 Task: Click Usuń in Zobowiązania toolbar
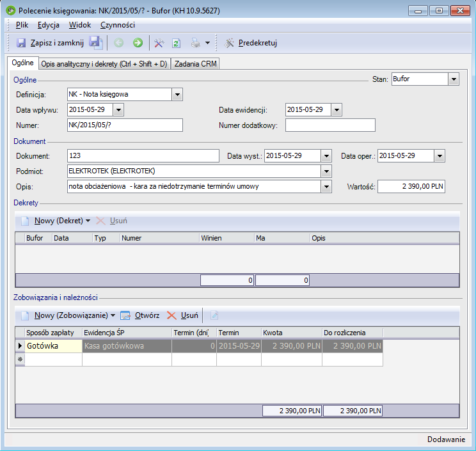click(189, 315)
